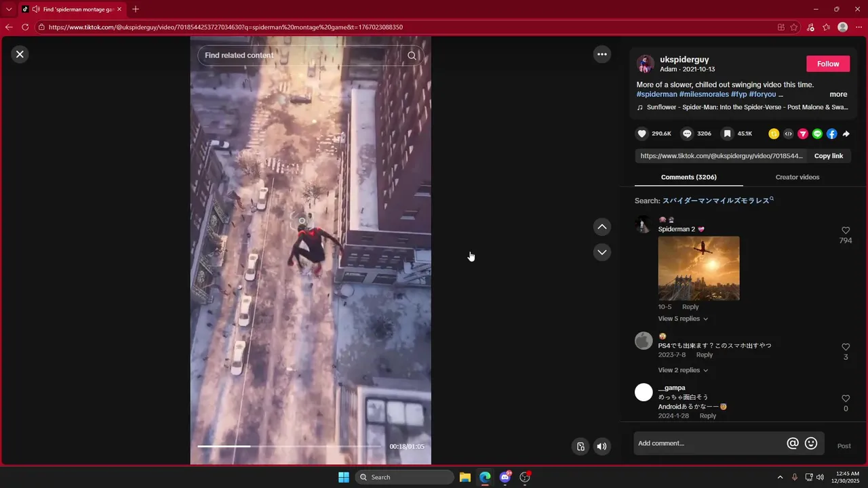This screenshot has height=488, width=868.
Task: Click the browser address bar URL
Action: click(x=226, y=27)
